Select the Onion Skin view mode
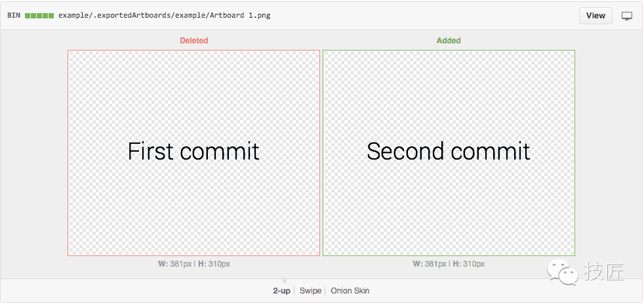The image size is (644, 304). (350, 291)
